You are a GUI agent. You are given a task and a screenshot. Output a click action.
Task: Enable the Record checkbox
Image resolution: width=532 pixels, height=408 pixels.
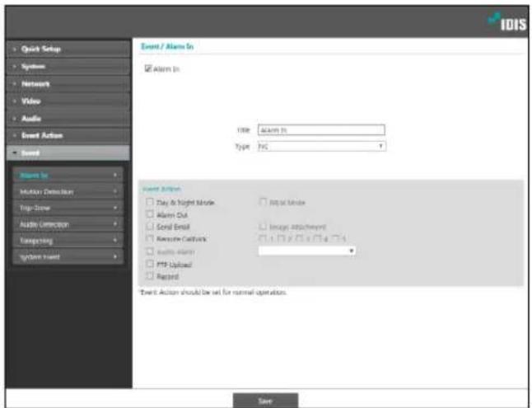(x=150, y=276)
